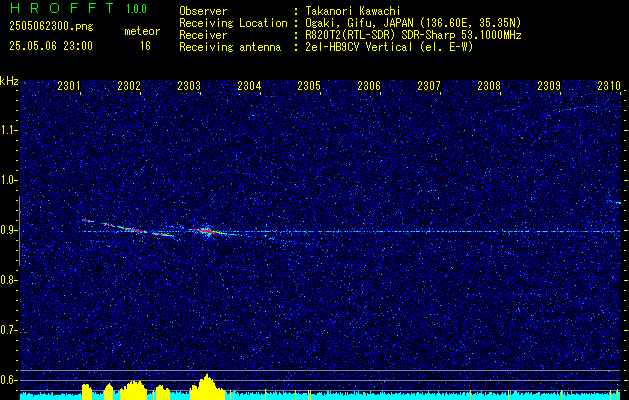Image resolution: width=629 pixels, height=400 pixels.
Task: Click the kHz axis unit label
Action: click(x=9, y=82)
